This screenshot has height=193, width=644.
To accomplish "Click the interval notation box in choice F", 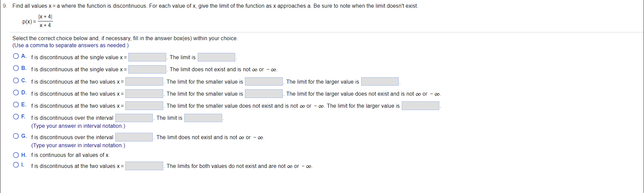I will coord(134,118).
